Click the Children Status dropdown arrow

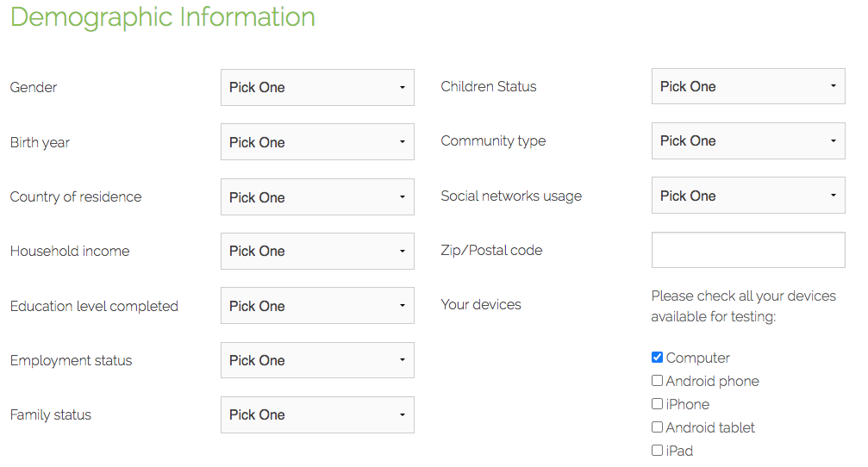click(x=833, y=87)
